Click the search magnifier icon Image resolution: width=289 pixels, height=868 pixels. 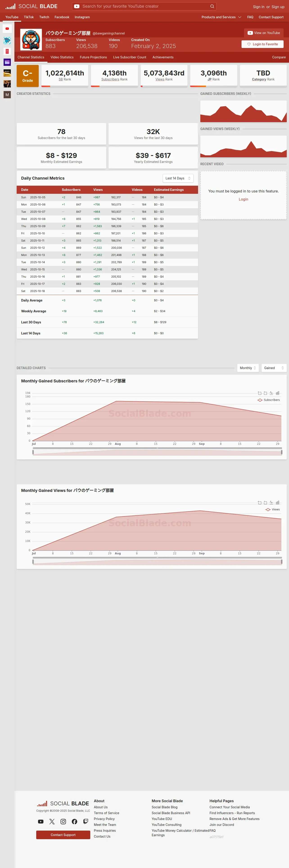point(212,6)
